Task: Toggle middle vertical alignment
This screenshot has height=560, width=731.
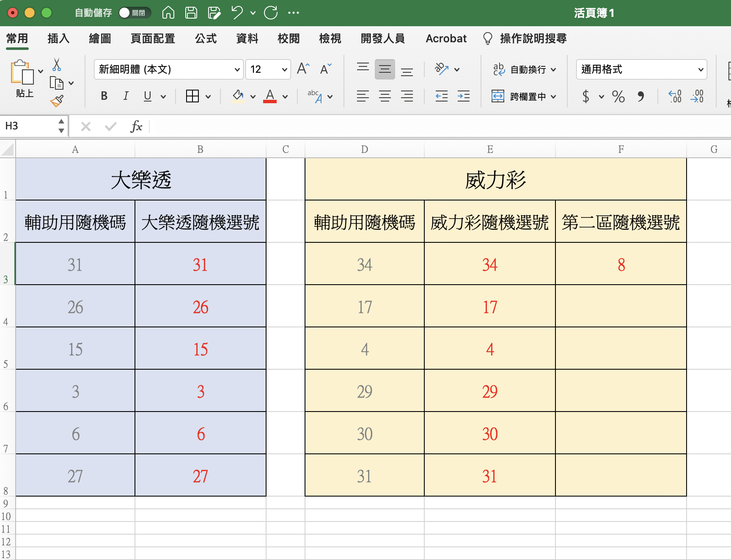Action: coord(385,69)
